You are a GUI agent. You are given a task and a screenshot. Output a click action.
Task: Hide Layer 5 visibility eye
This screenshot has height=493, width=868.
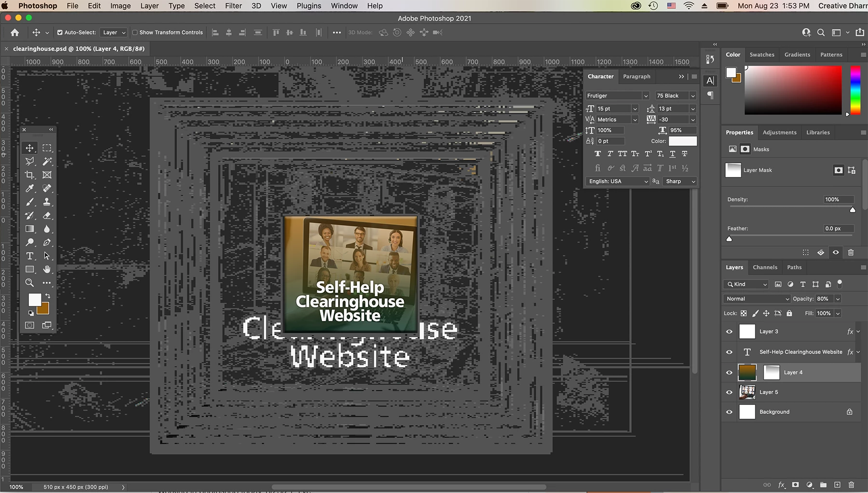click(x=729, y=392)
